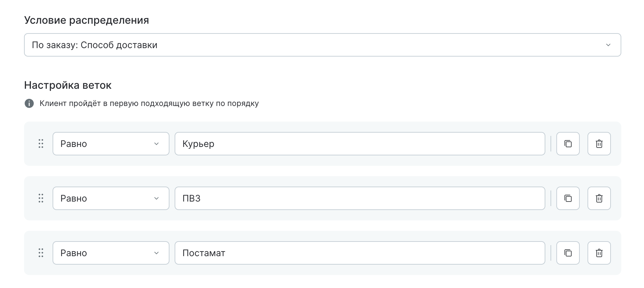Open Равно operator dropdown for Курьер
Viewport: 644px width, 288px height.
pyautogui.click(x=111, y=144)
